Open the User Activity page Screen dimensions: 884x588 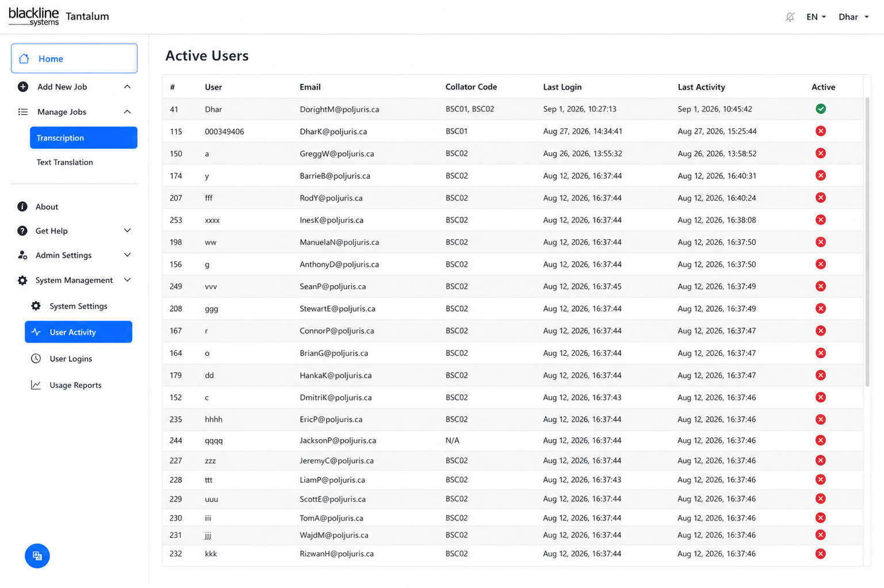(78, 332)
